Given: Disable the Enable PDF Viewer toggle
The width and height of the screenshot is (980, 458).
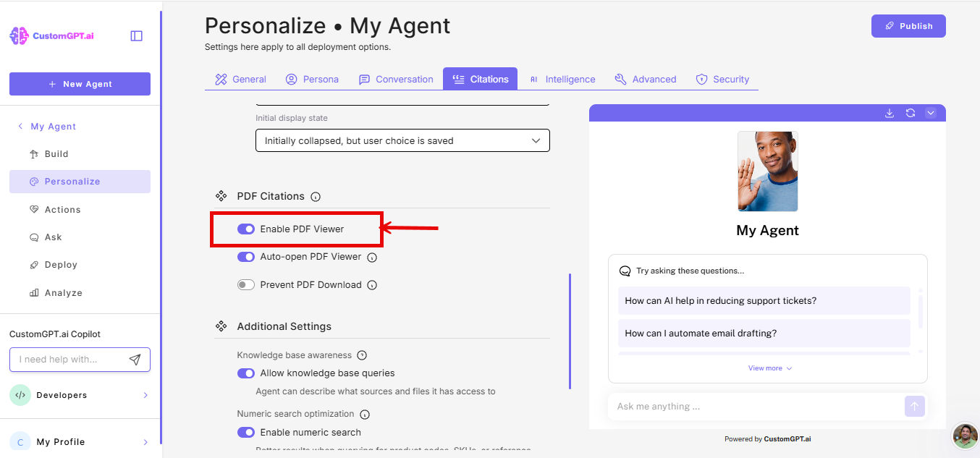Looking at the screenshot, I should point(246,228).
